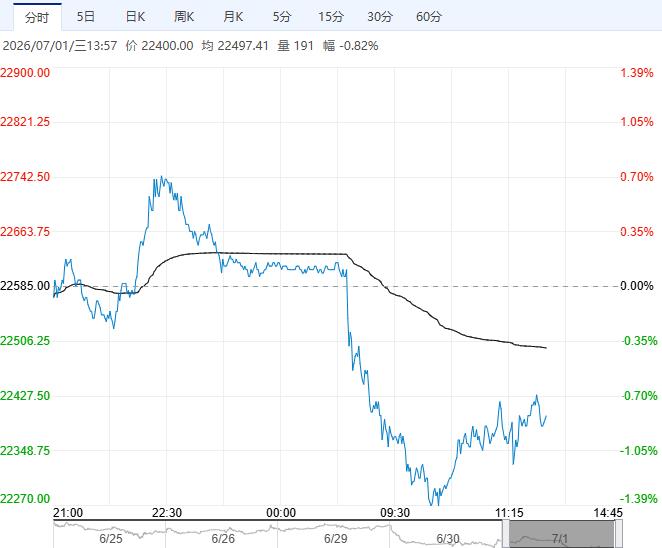Screen dimensions: 662x548
Task: Select the 分时 tab
Action: 37,17
